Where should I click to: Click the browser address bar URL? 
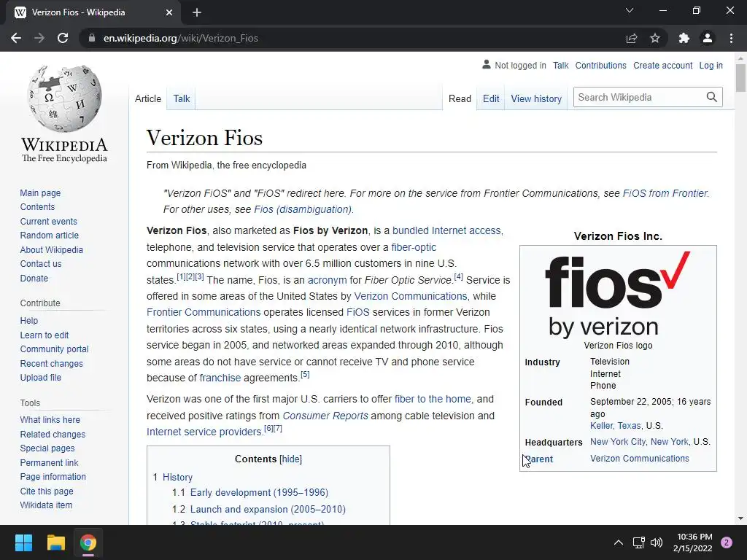181,38
